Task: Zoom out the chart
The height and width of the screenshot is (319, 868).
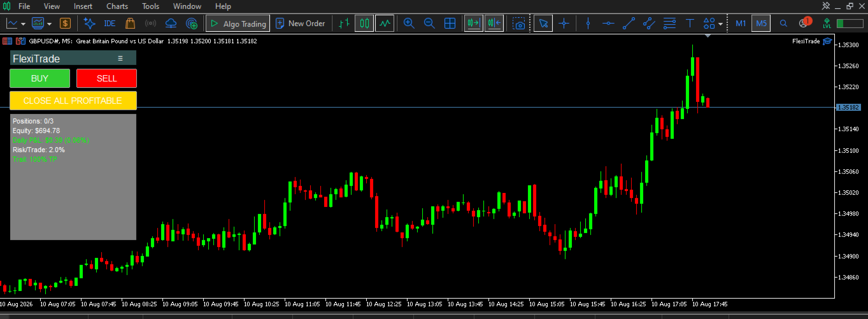Action: tap(429, 24)
